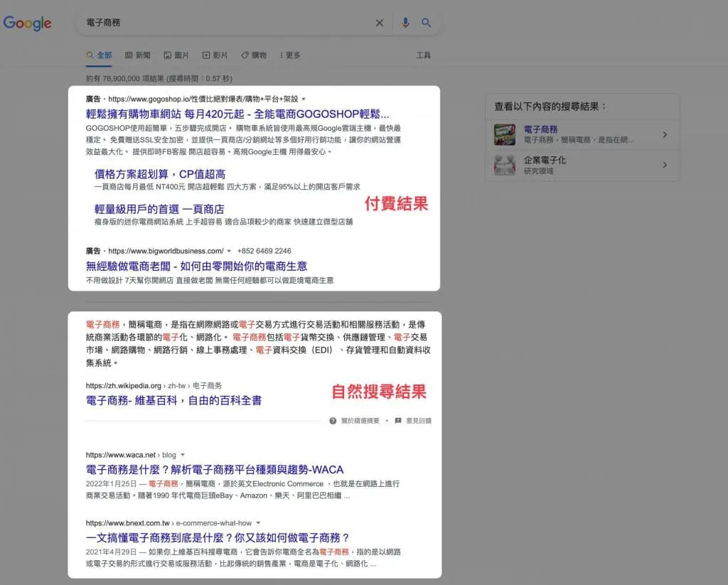Image resolution: width=728 pixels, height=585 pixels.
Task: Switch to the 影片 tab
Action: pyautogui.click(x=215, y=55)
